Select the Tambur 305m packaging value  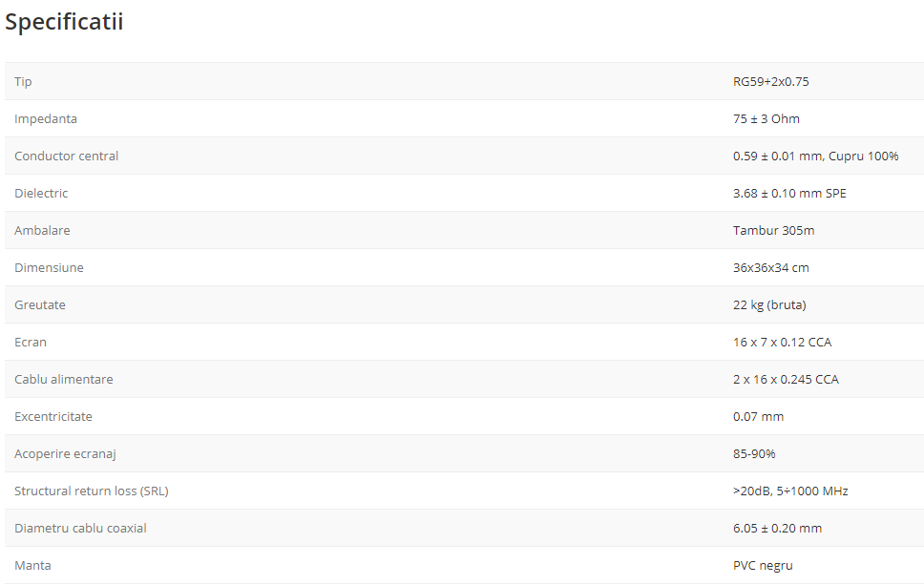[x=773, y=230]
